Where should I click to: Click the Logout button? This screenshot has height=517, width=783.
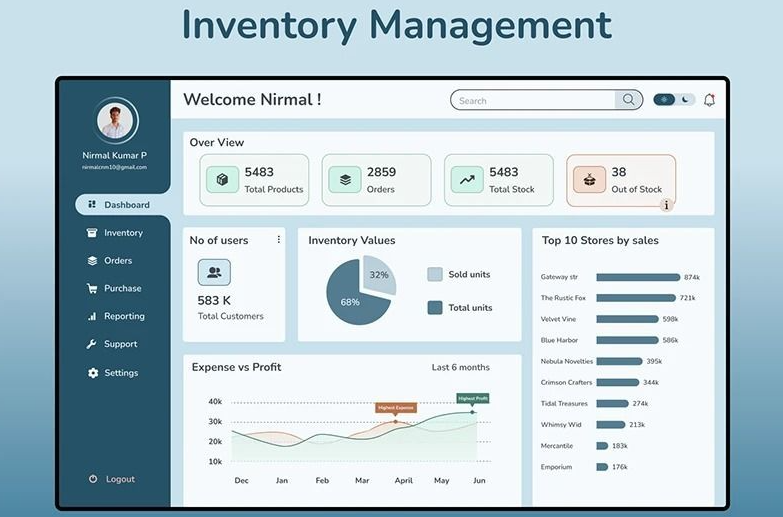[x=112, y=479]
